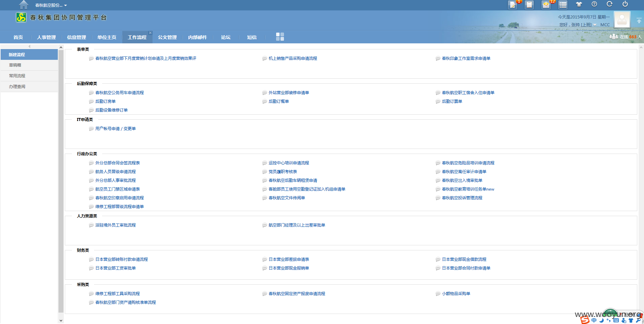Click the list view icon in top bar
This screenshot has height=324, width=644.
tap(563, 5)
